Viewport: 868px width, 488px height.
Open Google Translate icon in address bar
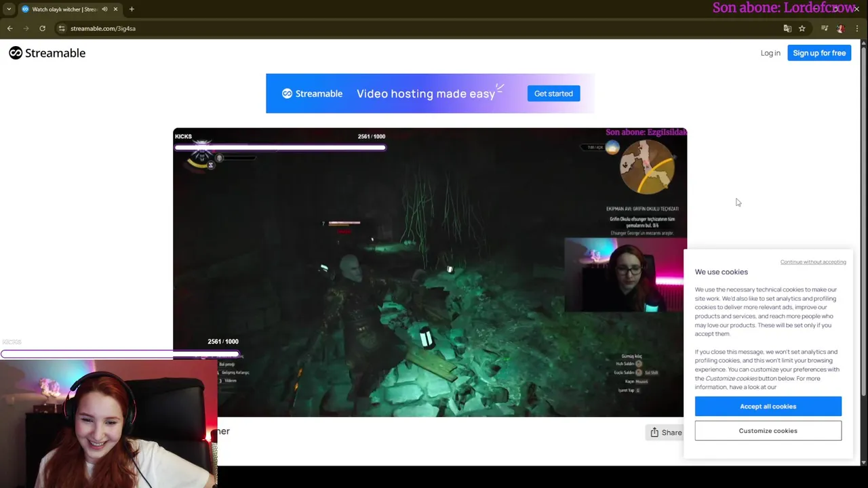tap(787, 28)
